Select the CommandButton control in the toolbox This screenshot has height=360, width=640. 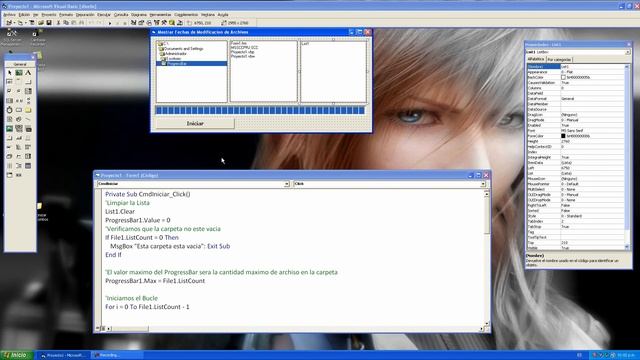pos(28,82)
